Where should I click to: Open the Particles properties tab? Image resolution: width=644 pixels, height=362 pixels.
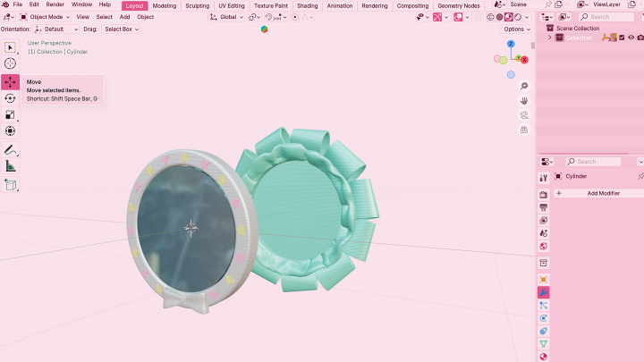544,306
